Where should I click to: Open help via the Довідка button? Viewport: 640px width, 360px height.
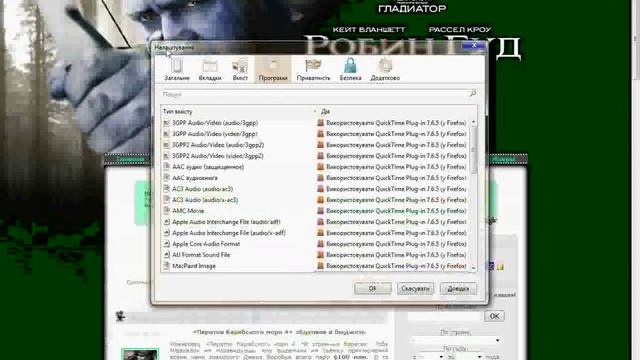[x=458, y=289]
